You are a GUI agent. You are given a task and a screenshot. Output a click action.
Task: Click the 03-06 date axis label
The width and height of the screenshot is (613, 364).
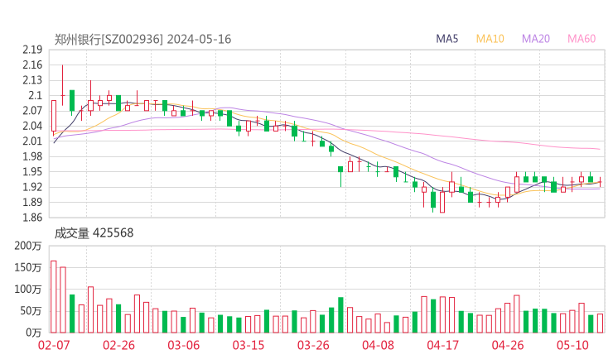pyautogui.click(x=183, y=345)
